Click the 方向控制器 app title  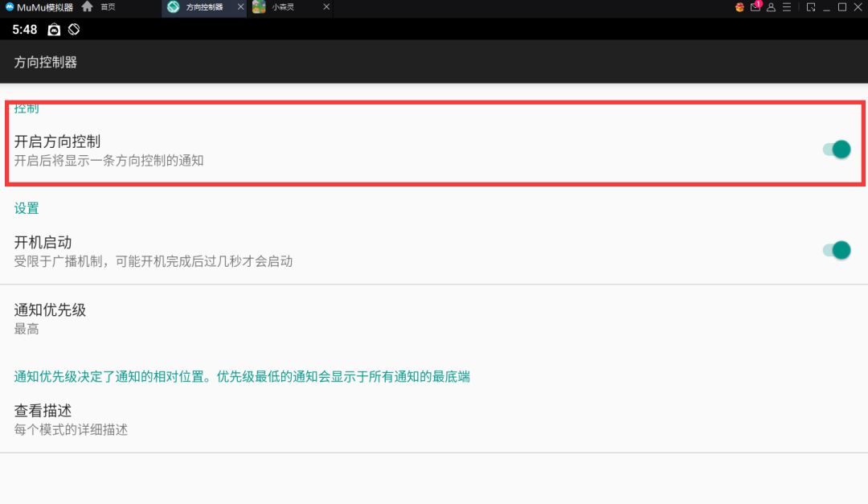(45, 62)
